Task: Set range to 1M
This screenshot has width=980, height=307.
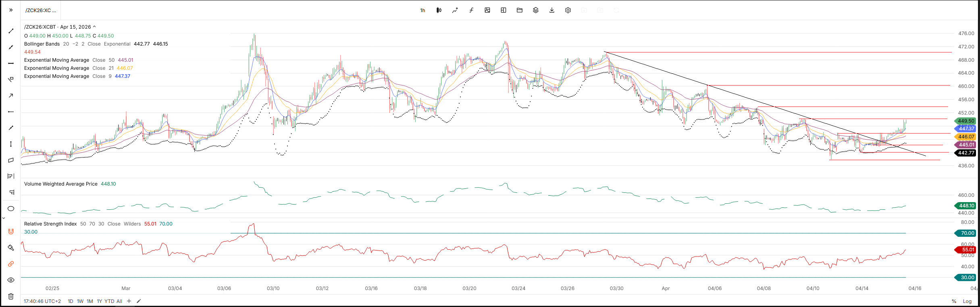Action: (90, 301)
